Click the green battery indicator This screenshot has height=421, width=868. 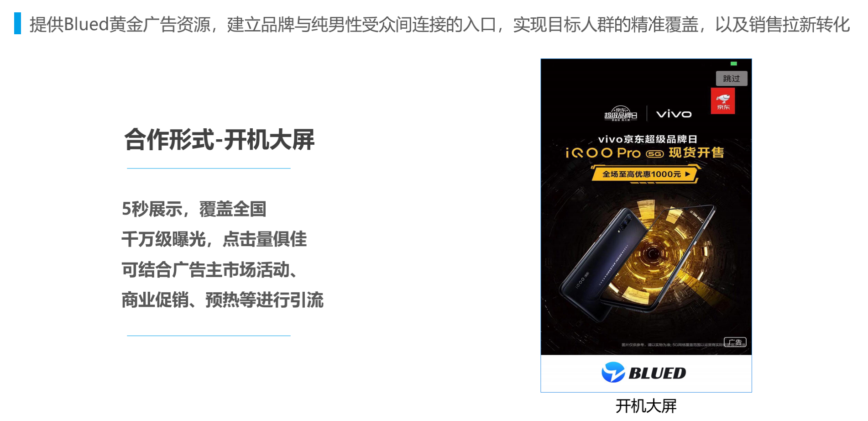click(x=733, y=63)
